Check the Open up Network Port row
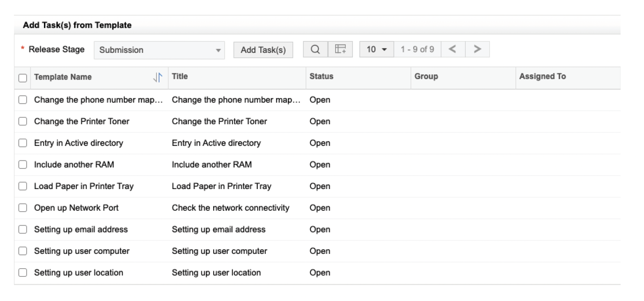Viewport: 644px width, 301px height. coord(23,208)
